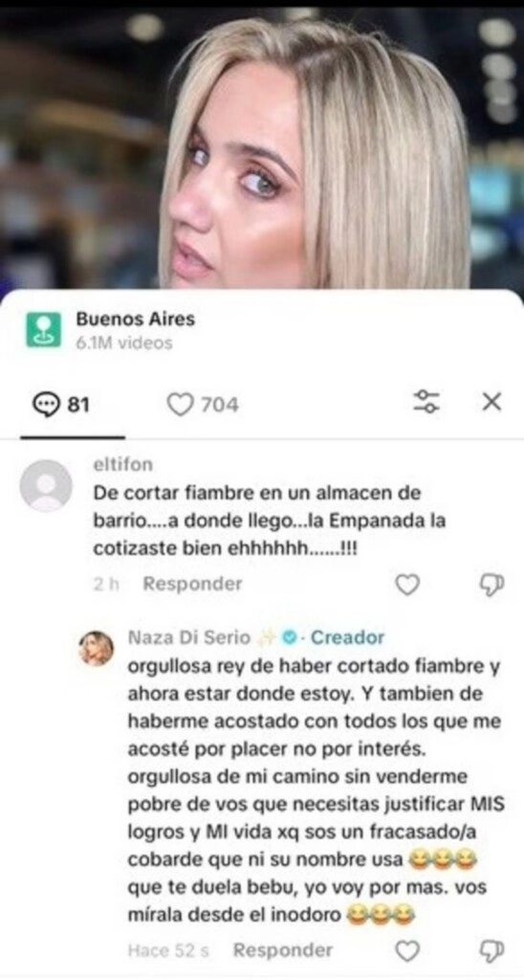
Task: Dislike Naza Di Serio's reply
Action: point(491,952)
